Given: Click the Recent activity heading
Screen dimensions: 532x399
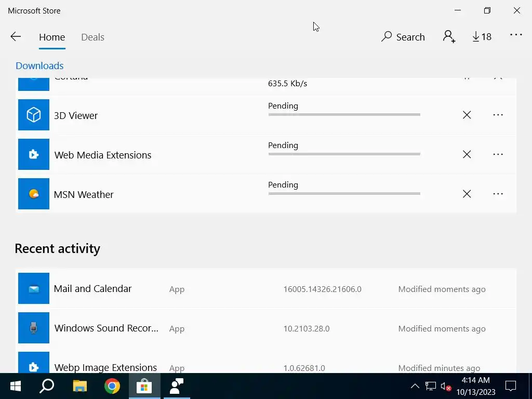Looking at the screenshot, I should (x=57, y=249).
